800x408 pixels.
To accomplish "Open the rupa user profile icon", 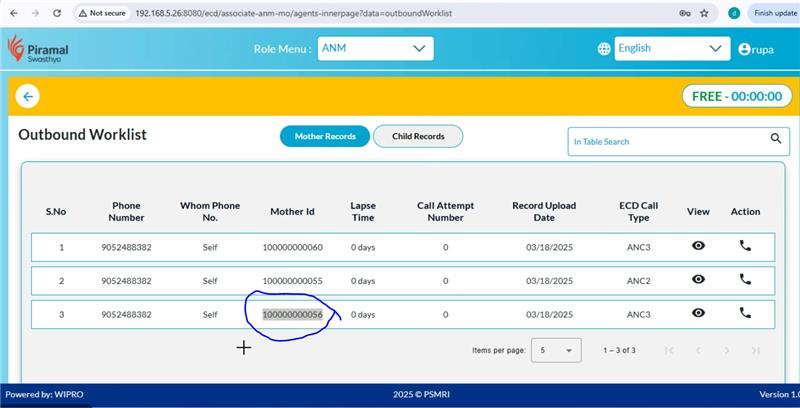I will 744,48.
